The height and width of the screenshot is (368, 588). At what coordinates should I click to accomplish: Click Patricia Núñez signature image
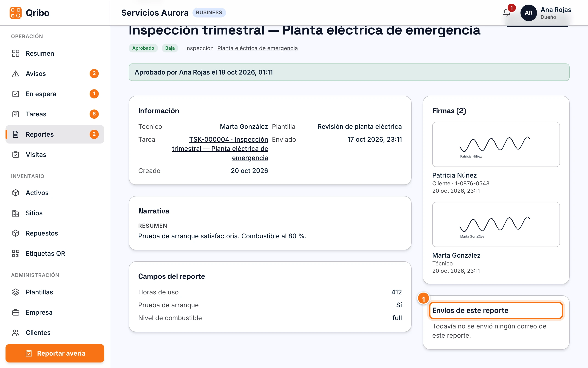pyautogui.click(x=496, y=144)
